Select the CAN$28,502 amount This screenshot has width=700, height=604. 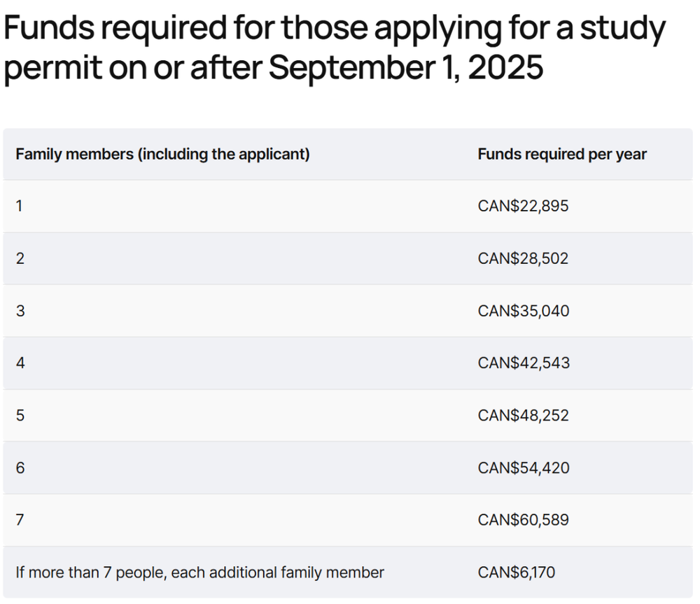coord(523,258)
